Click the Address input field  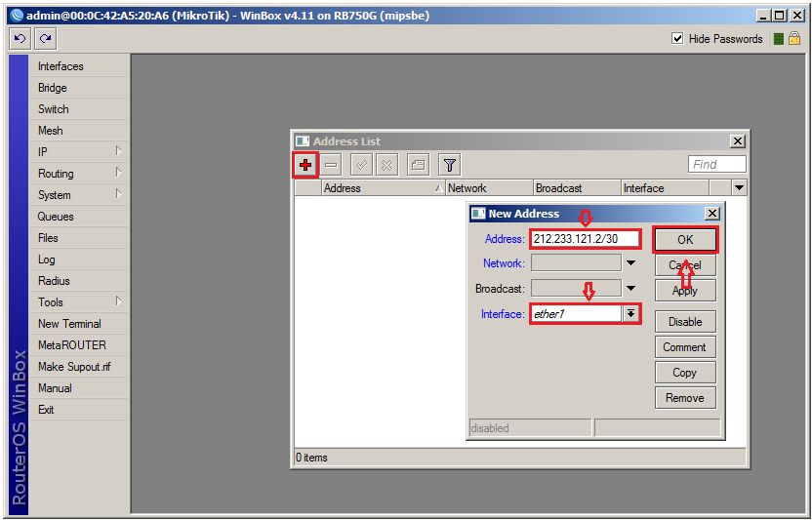(x=585, y=239)
